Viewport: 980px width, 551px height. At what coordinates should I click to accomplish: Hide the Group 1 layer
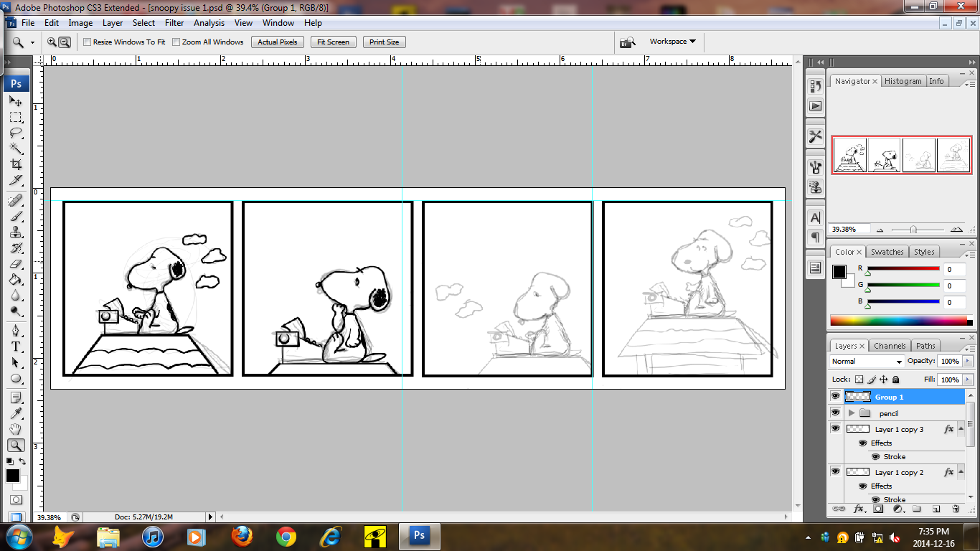pyautogui.click(x=835, y=396)
